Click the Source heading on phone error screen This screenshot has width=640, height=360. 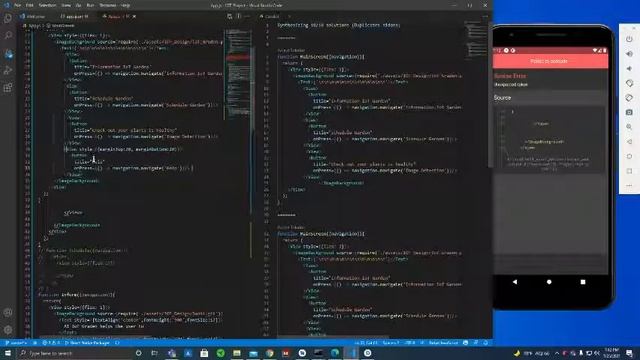pyautogui.click(x=502, y=98)
